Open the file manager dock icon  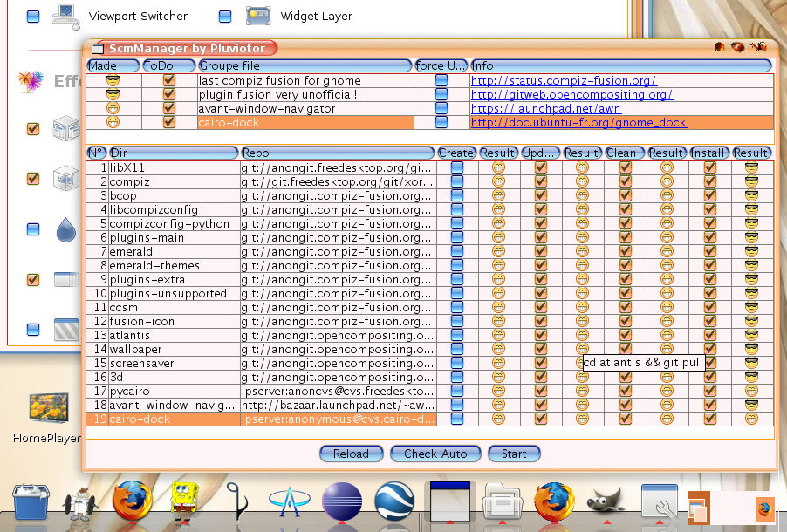pyautogui.click(x=502, y=501)
